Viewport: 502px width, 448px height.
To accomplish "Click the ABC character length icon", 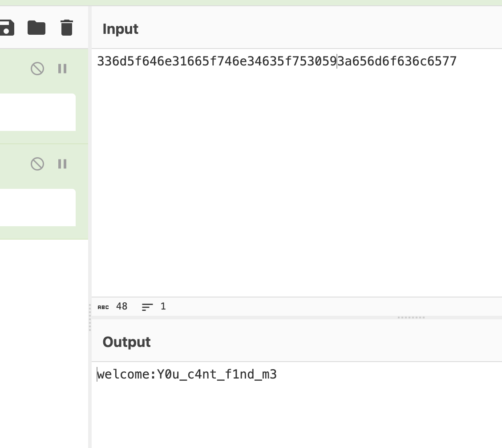I will tap(103, 307).
